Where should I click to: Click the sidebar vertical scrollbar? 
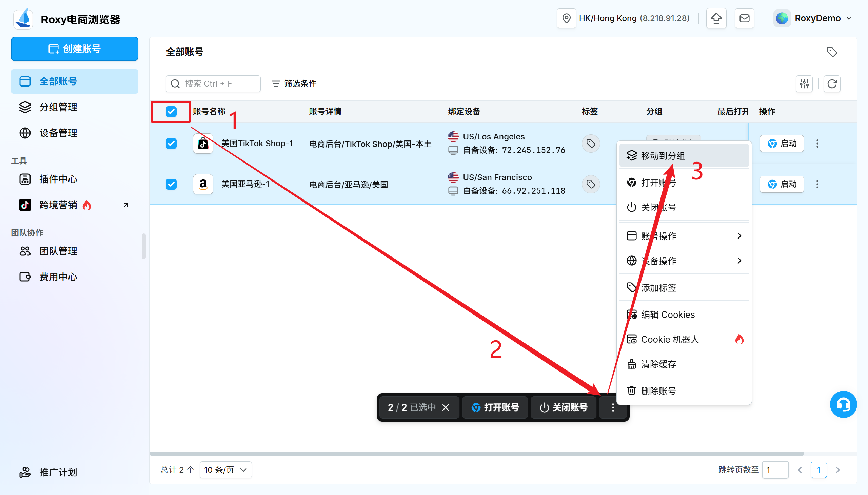[x=144, y=246]
